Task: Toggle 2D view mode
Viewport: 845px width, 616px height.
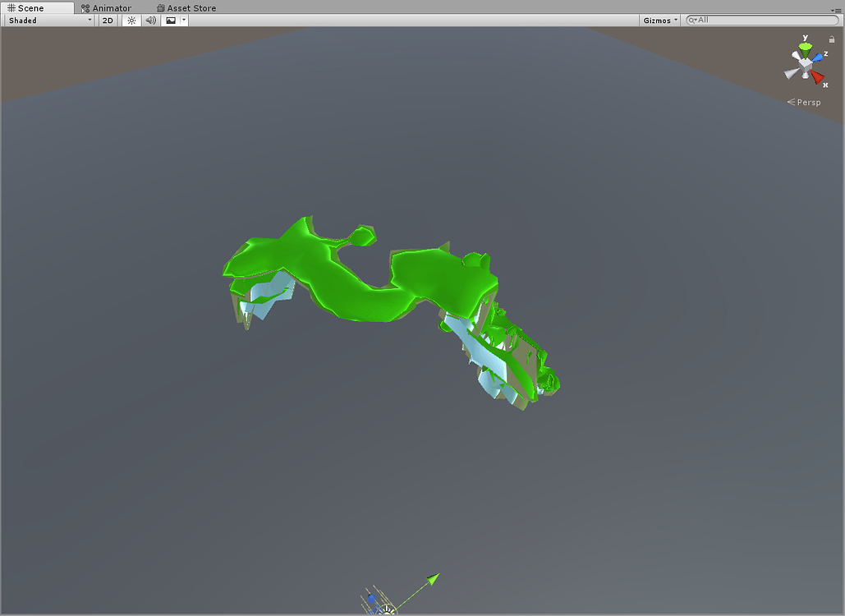Action: pos(107,20)
